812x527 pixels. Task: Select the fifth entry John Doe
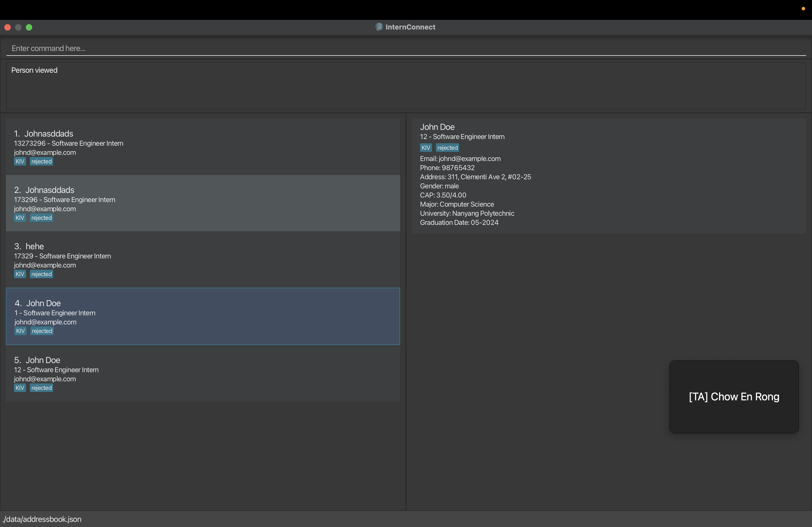[x=203, y=373]
